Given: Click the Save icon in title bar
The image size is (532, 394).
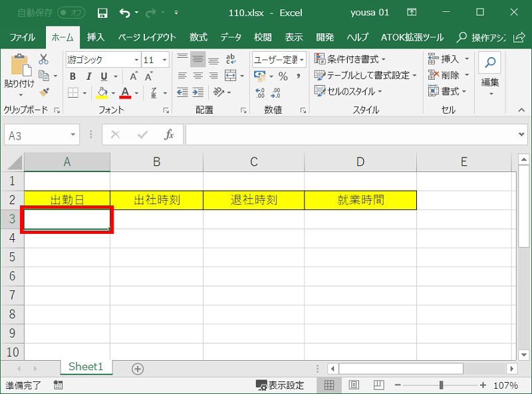Looking at the screenshot, I should [x=102, y=13].
